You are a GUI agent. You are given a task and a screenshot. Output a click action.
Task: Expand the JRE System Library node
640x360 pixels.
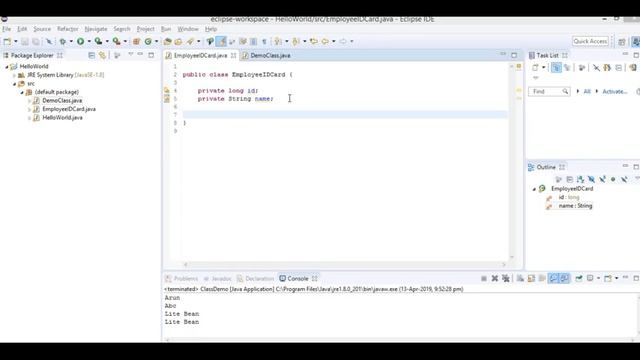pos(14,75)
